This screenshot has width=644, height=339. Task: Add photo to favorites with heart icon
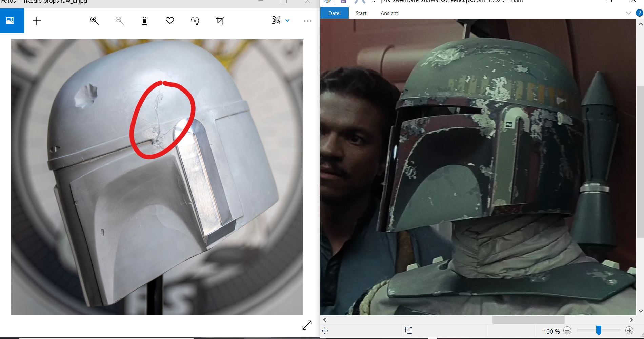170,21
